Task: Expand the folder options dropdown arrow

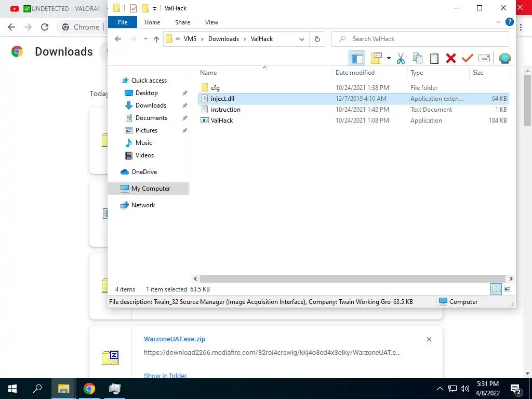Action: [x=389, y=58]
